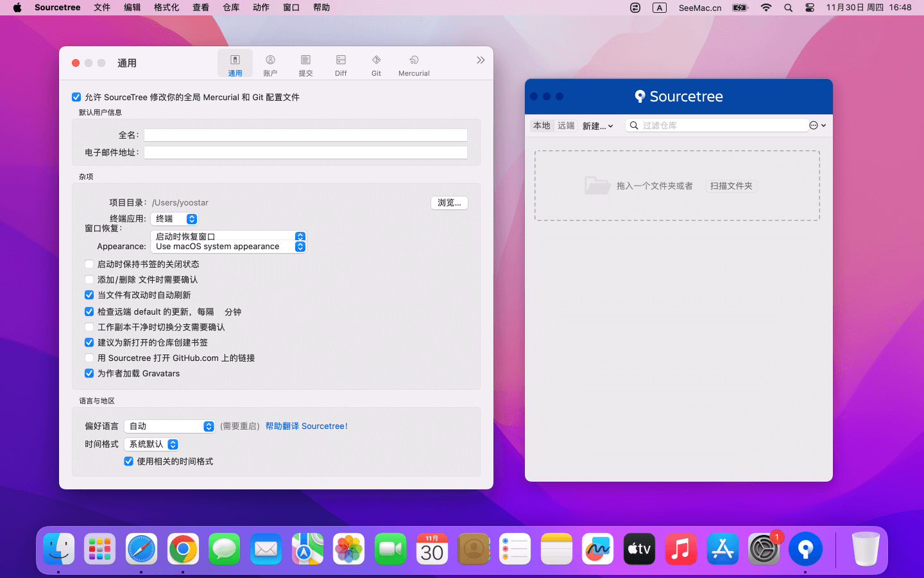Disable 当文件有改动时自动刷新 checkbox
Screen dimensions: 924x578
point(89,295)
